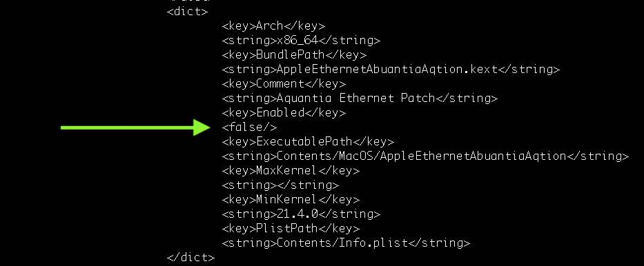644x266 pixels.
Task: Click the false tag under Enabled
Action: (x=249, y=127)
